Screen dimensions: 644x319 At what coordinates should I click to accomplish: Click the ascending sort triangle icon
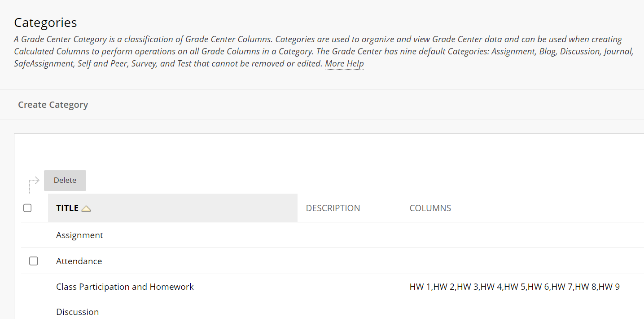tap(86, 208)
